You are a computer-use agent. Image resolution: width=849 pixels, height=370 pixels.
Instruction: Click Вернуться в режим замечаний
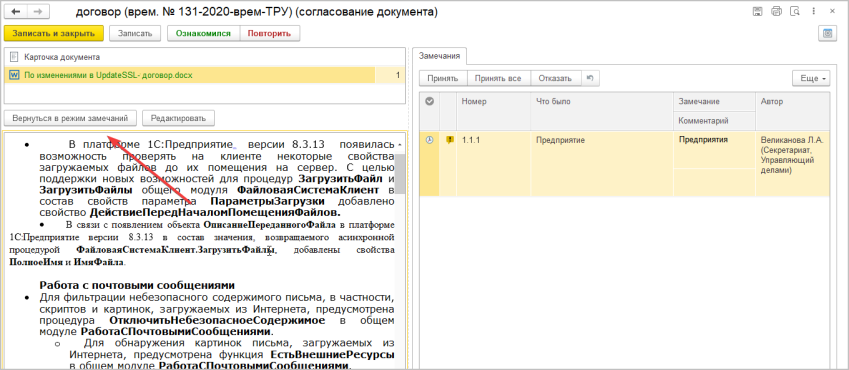pyautogui.click(x=70, y=118)
